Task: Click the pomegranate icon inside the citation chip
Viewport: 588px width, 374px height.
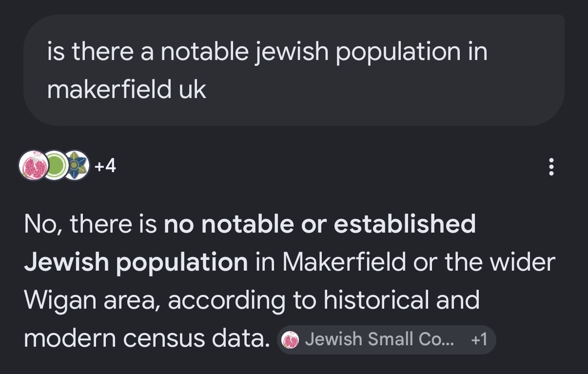Action: coord(291,340)
